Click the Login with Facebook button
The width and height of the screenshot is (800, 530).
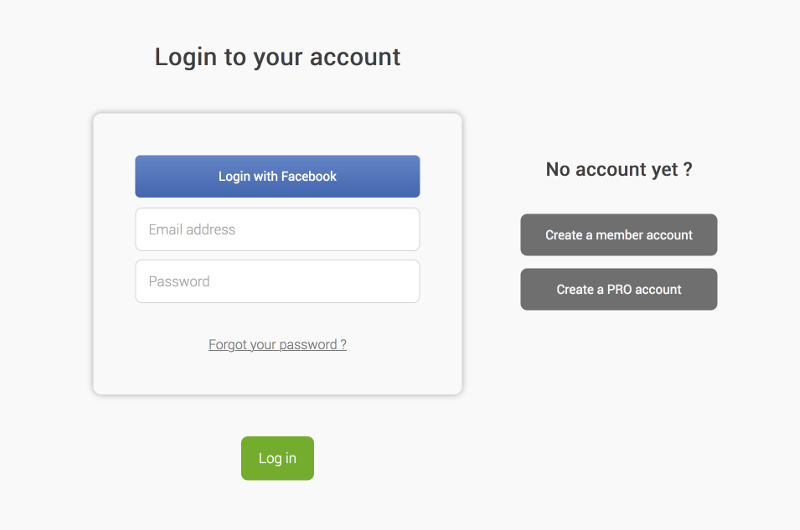pos(277,176)
